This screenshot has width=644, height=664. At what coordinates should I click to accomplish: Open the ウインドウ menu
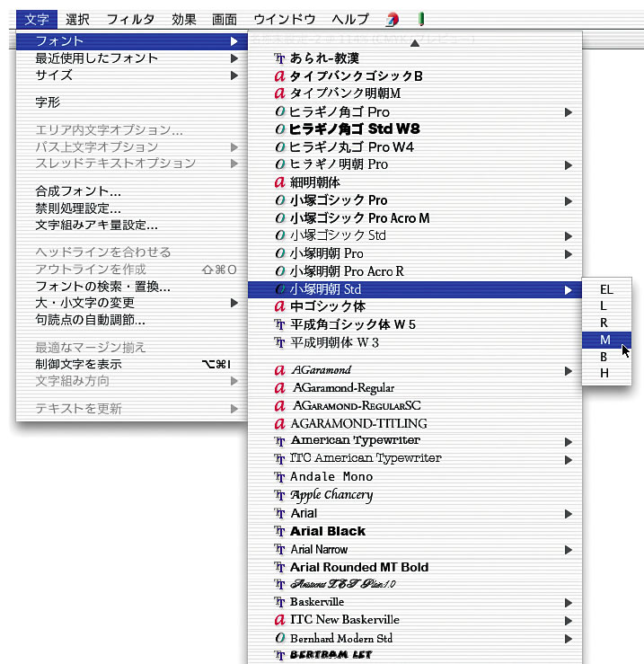284,20
